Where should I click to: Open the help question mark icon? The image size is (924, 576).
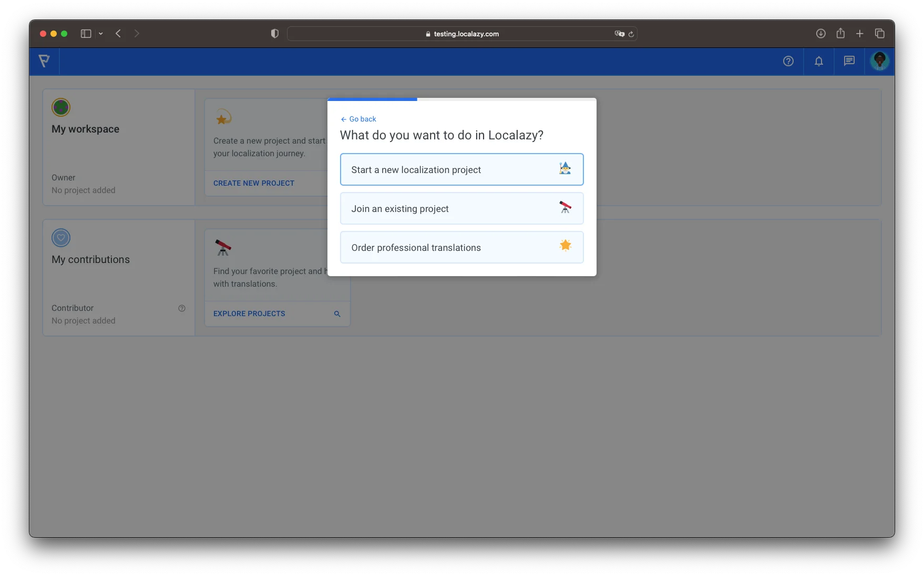click(788, 61)
